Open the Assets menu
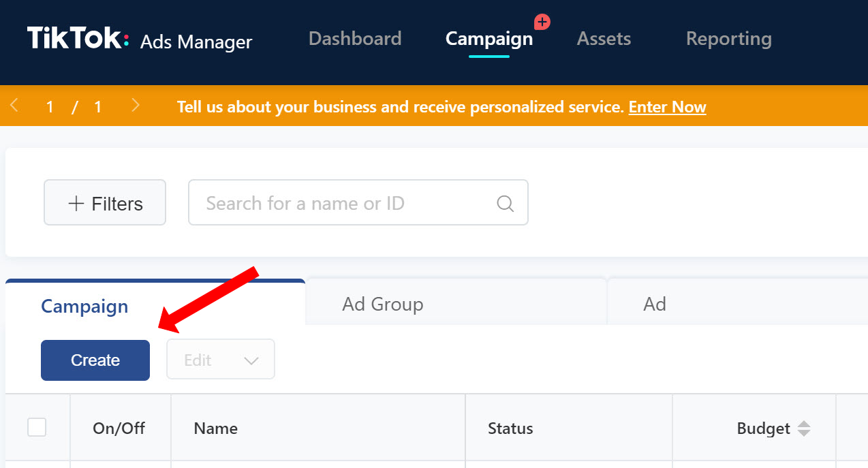Viewport: 868px width, 468px height. pos(604,39)
